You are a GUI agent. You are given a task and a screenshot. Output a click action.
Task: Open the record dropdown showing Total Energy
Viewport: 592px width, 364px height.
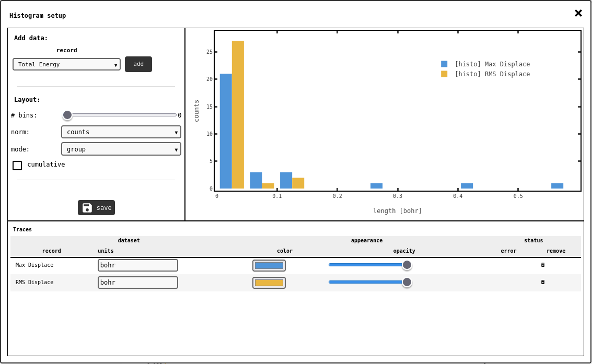pyautogui.click(x=66, y=64)
